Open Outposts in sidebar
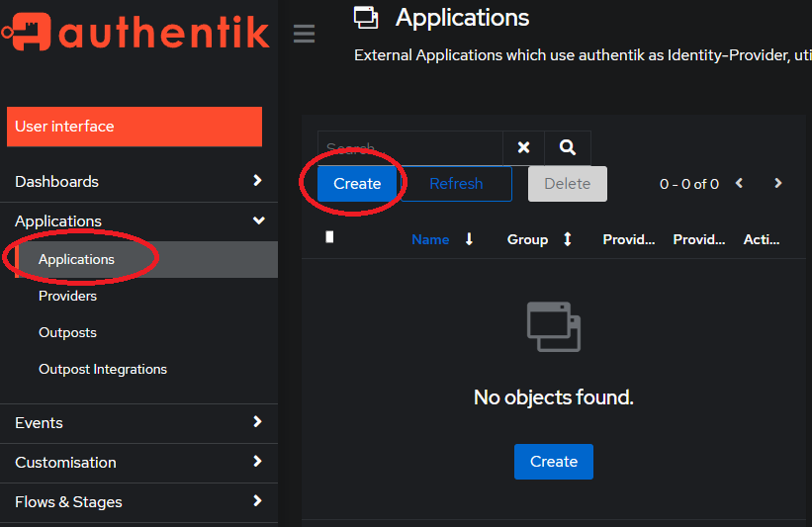 68,332
